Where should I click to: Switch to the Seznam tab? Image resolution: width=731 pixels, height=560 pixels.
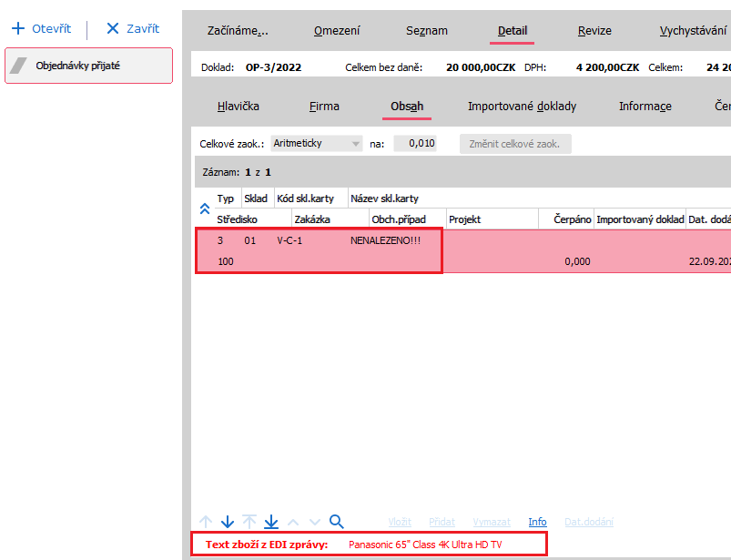426,30
